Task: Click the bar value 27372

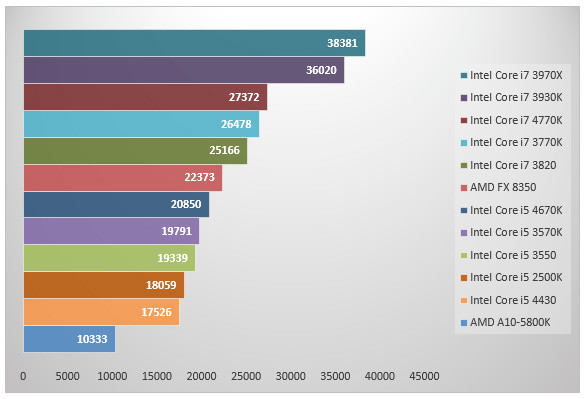Action: click(x=244, y=97)
